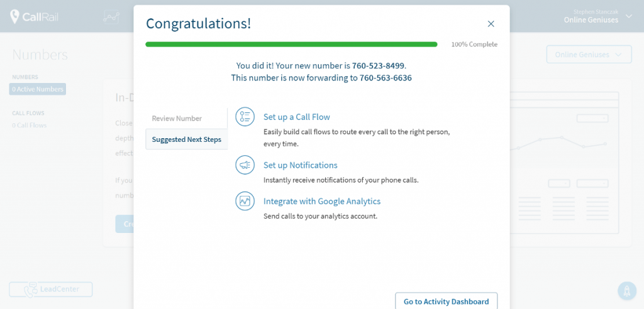Select the Suggested Next Steps tab
This screenshot has height=309, width=644.
(x=186, y=139)
